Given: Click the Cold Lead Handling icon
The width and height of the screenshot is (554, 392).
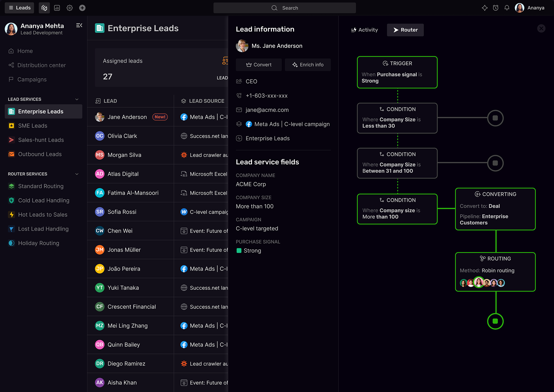Looking at the screenshot, I should tap(11, 200).
